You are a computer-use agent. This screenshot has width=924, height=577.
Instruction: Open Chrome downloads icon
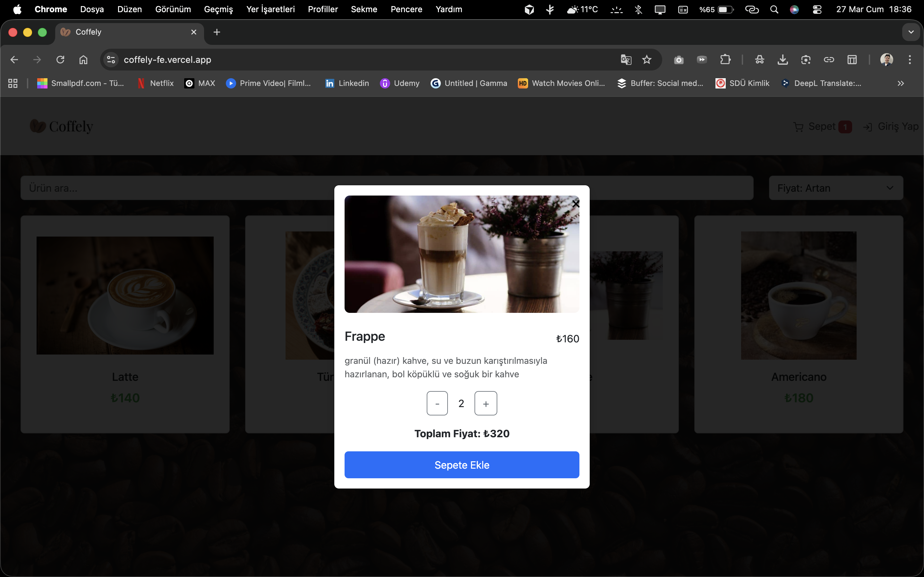782,60
